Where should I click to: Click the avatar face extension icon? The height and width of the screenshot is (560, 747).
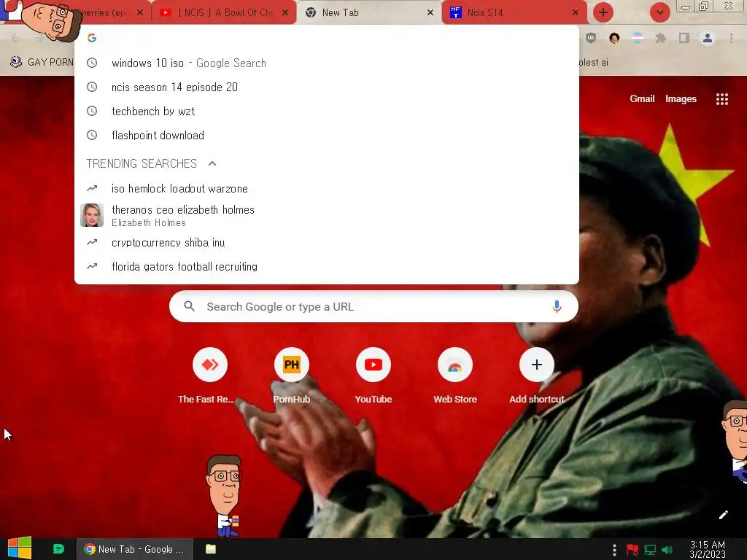tap(614, 38)
